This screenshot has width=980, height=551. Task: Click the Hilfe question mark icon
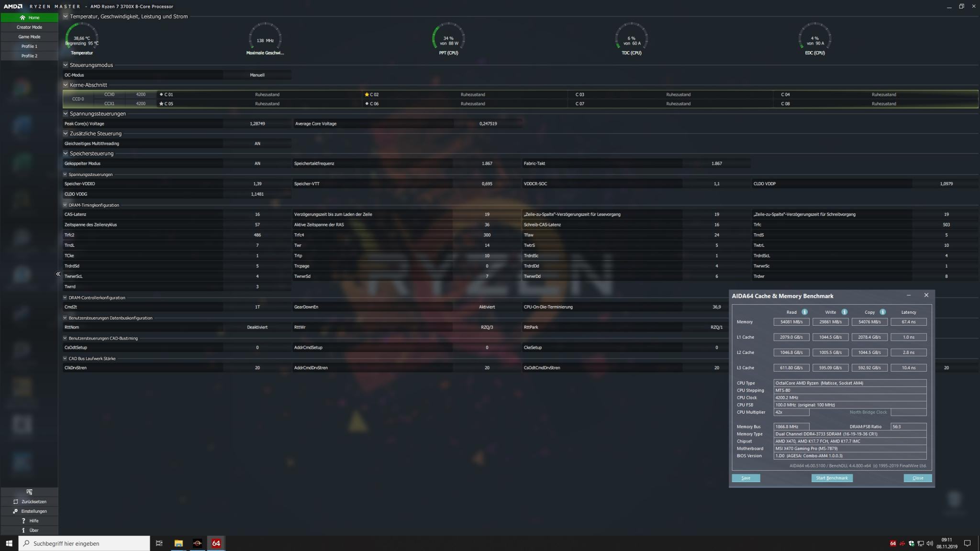coord(23,521)
